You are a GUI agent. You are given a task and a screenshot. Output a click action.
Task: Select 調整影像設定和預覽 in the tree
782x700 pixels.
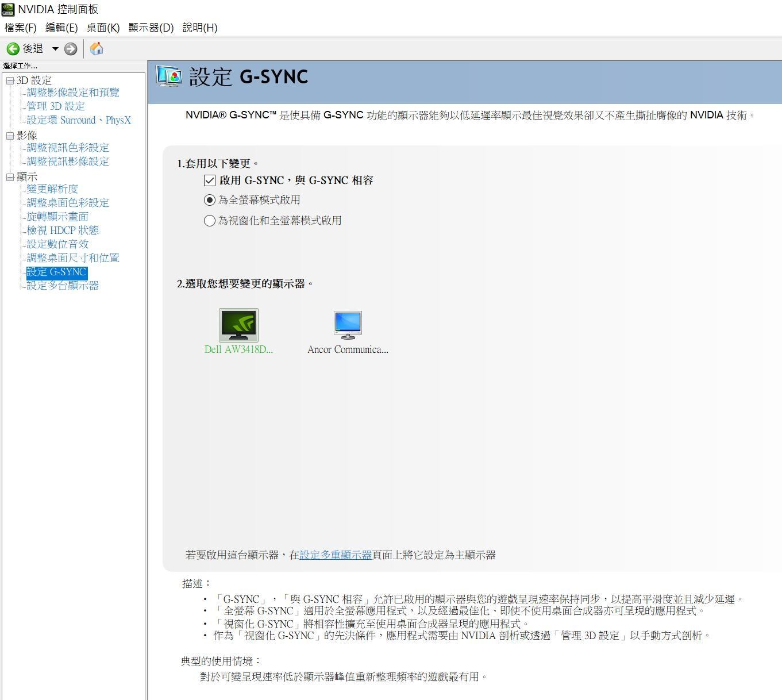(73, 93)
